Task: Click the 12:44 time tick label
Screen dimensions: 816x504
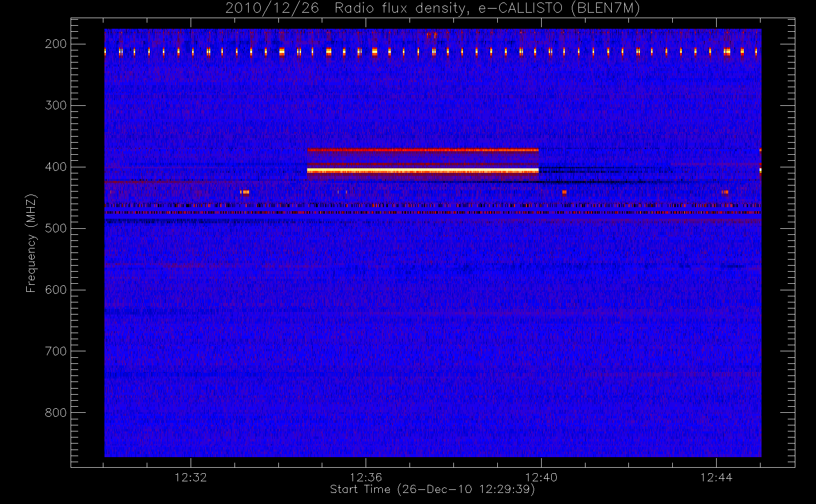Action: click(x=716, y=477)
